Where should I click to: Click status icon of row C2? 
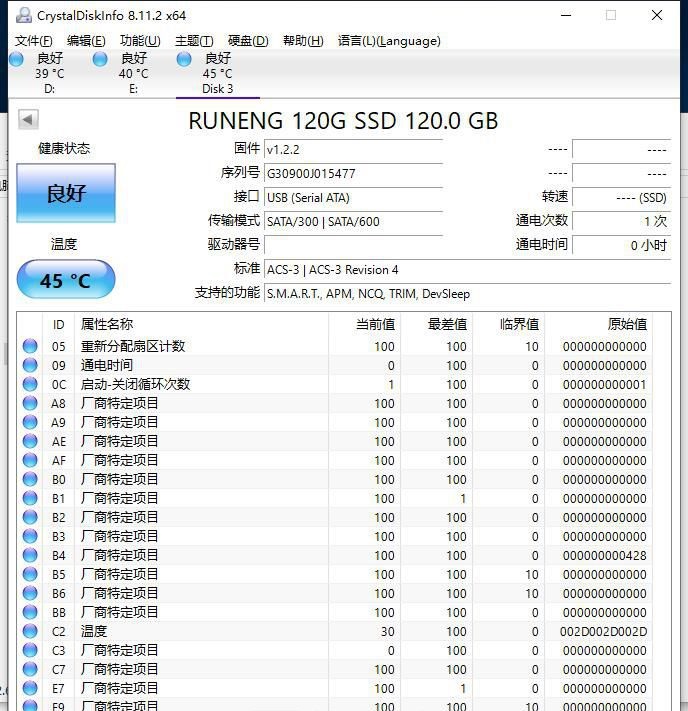coord(30,632)
